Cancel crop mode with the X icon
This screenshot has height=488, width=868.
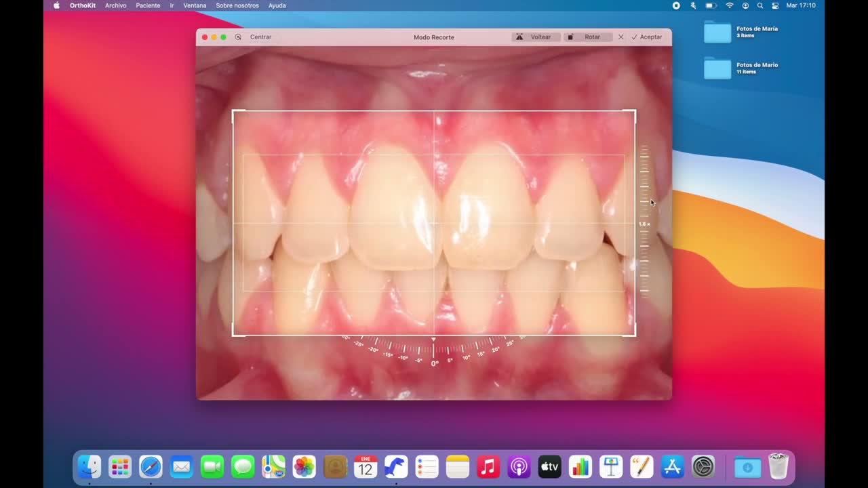(x=620, y=37)
